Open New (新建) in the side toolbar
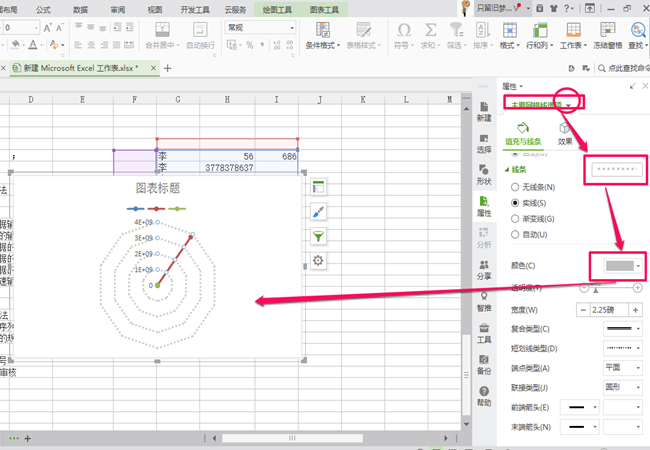The height and width of the screenshot is (450, 650). [x=484, y=112]
